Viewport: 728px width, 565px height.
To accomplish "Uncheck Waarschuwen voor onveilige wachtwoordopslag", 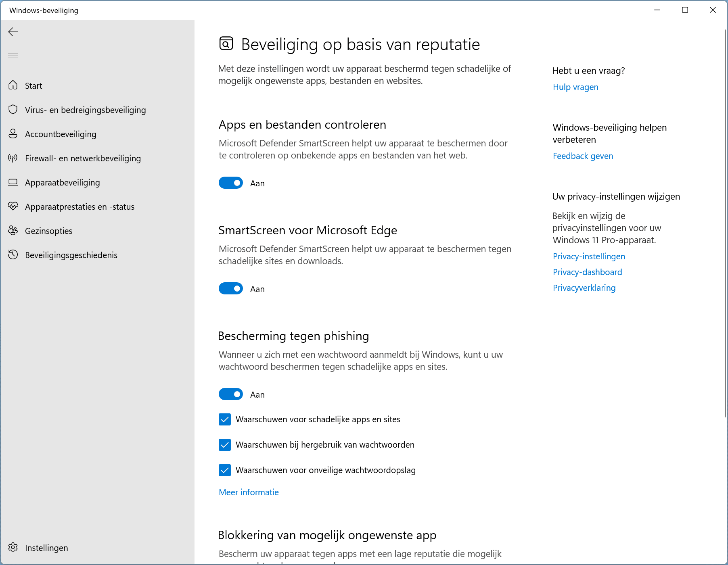I will click(225, 470).
